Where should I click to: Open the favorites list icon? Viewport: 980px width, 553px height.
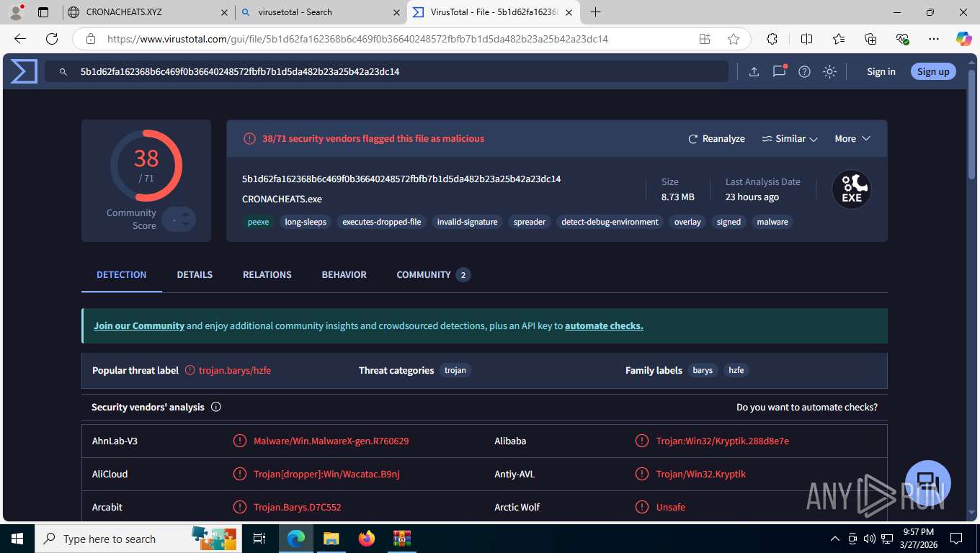tap(838, 39)
